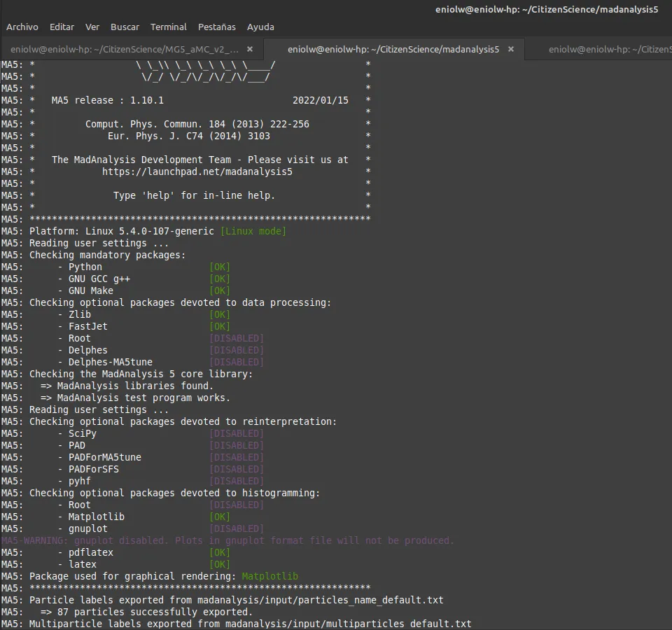
Task: Open the Terminal menu
Action: click(x=169, y=27)
